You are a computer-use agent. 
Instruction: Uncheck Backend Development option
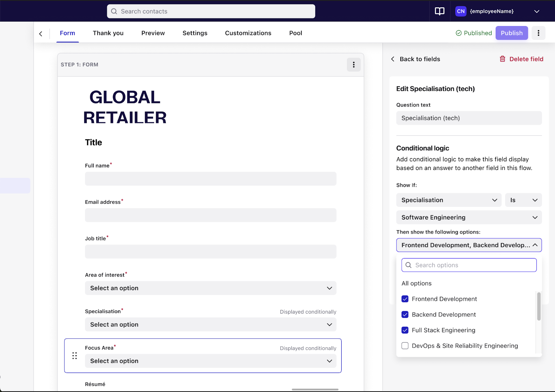(405, 315)
